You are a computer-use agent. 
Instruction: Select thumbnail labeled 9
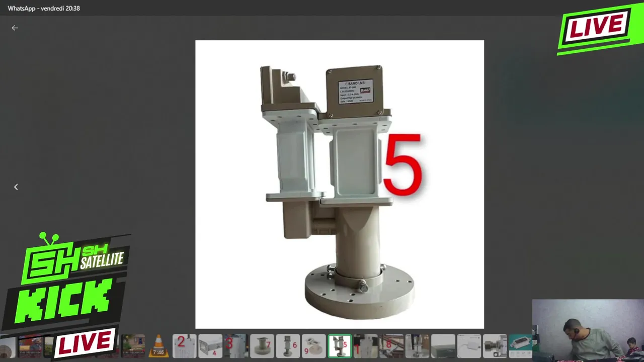314,346
